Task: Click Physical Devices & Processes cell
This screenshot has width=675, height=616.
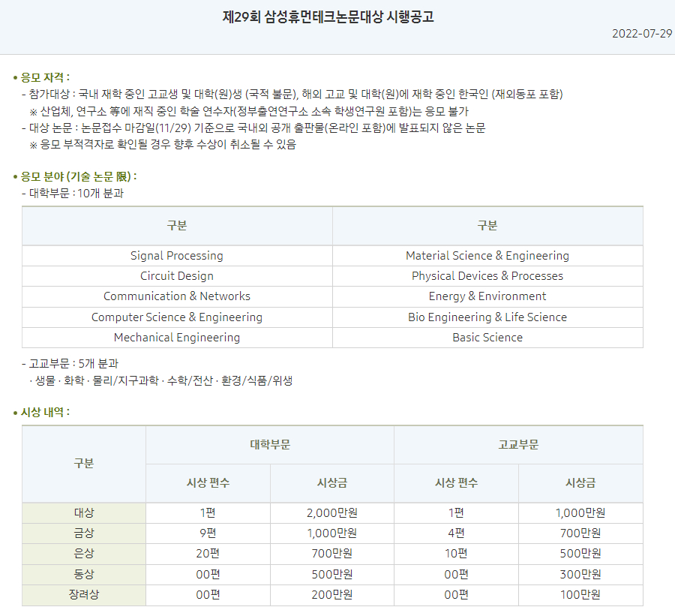Action: [x=487, y=276]
